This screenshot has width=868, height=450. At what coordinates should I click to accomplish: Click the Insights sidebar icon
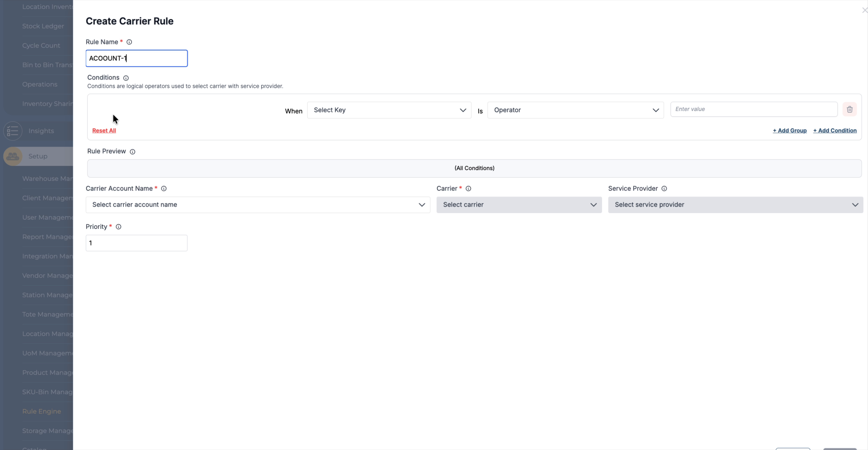click(13, 131)
